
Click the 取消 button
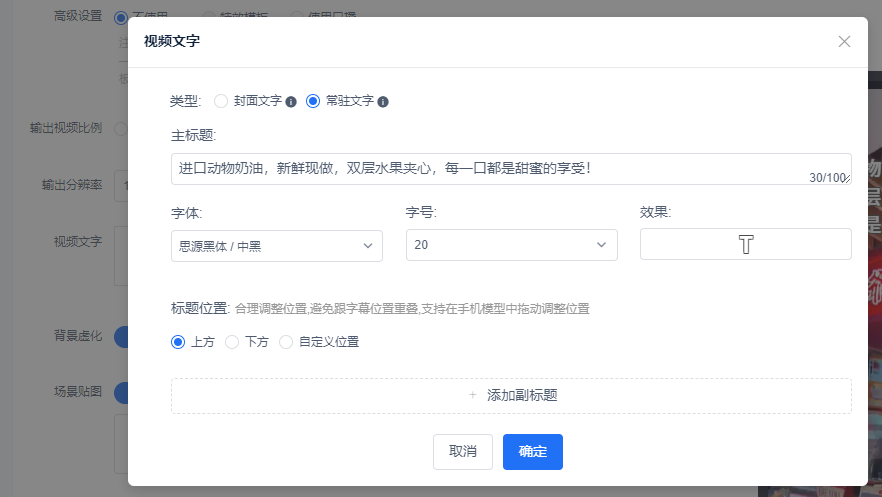[x=463, y=451]
